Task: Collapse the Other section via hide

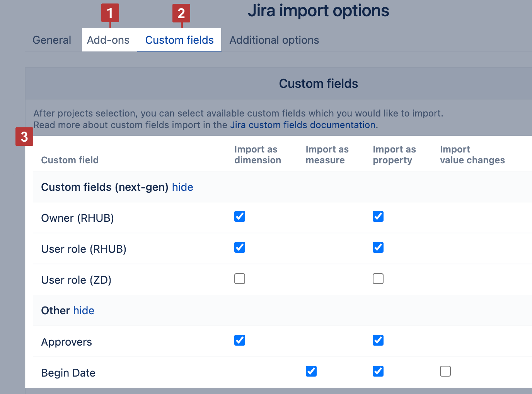Action: point(84,310)
